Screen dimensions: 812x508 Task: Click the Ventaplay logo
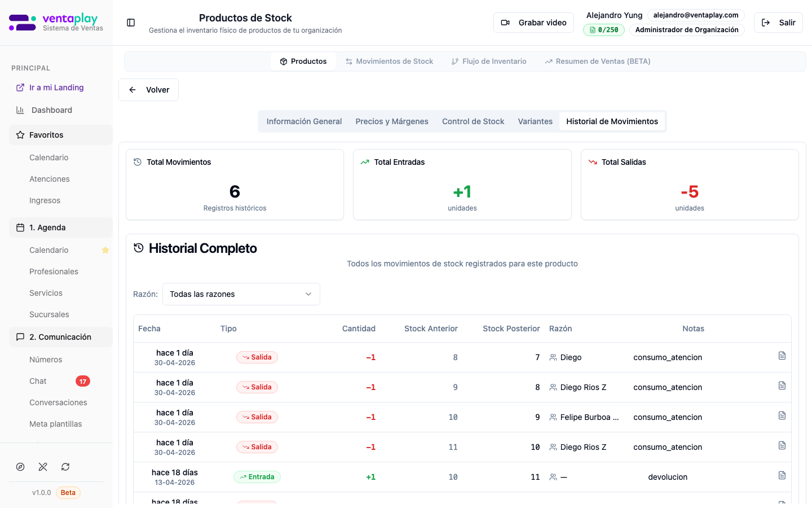click(x=56, y=23)
